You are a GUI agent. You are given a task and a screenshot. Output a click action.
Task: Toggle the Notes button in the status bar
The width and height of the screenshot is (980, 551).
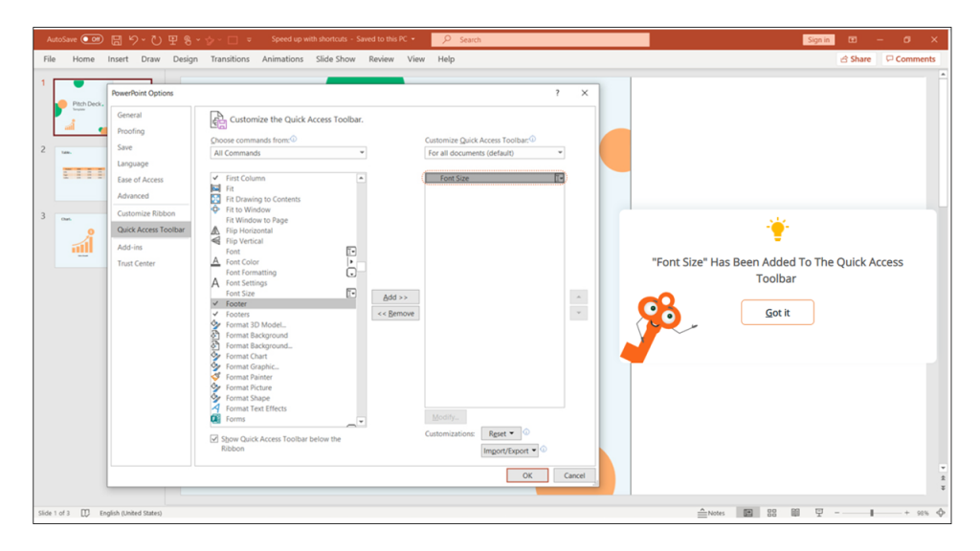click(x=708, y=512)
